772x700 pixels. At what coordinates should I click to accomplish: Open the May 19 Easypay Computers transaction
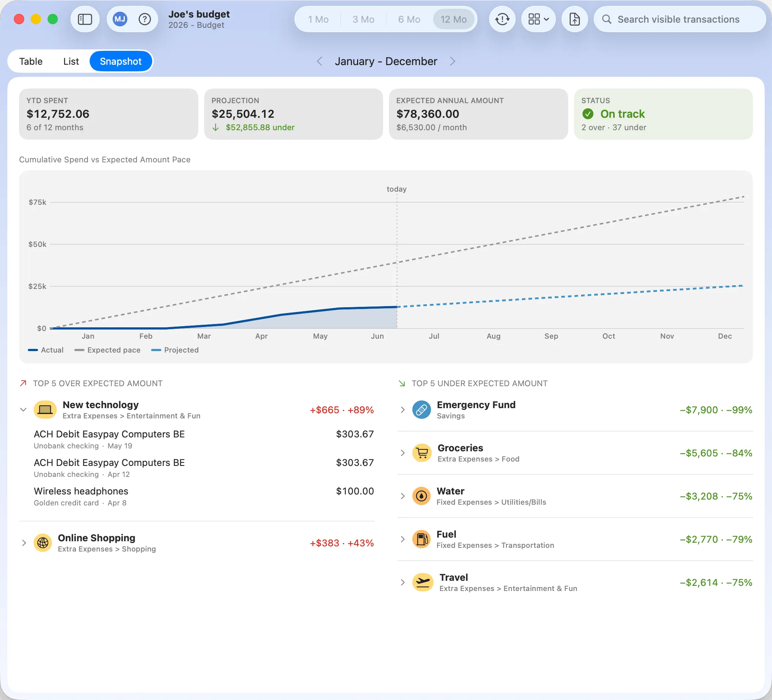(x=204, y=439)
